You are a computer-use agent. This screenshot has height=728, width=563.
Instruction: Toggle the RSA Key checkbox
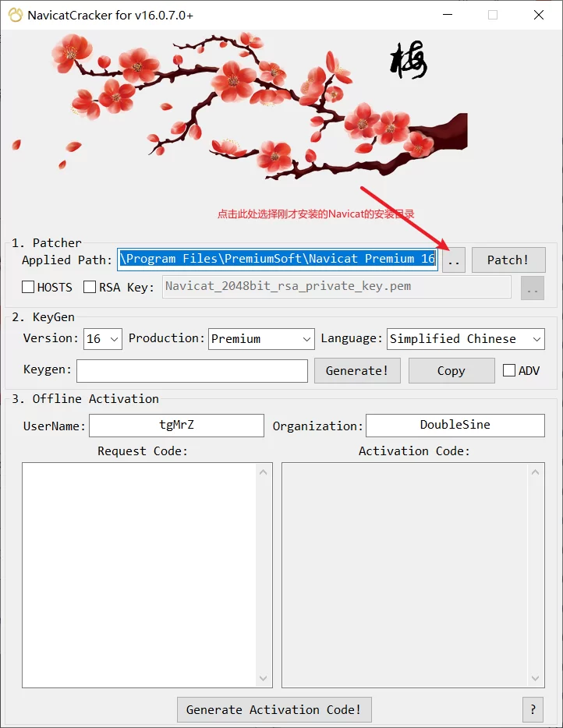(x=90, y=287)
